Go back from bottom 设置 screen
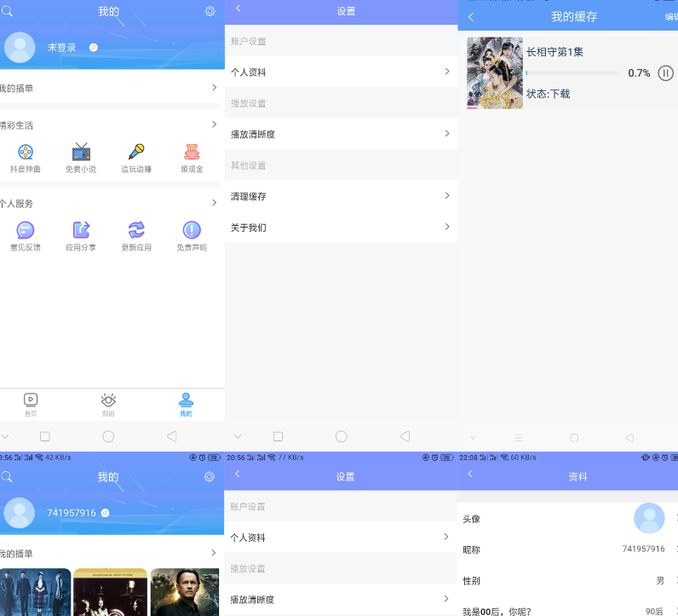The width and height of the screenshot is (678, 616). [x=237, y=474]
